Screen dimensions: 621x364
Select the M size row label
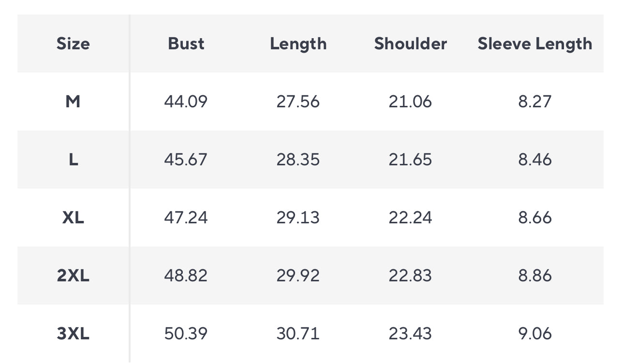pos(73,102)
